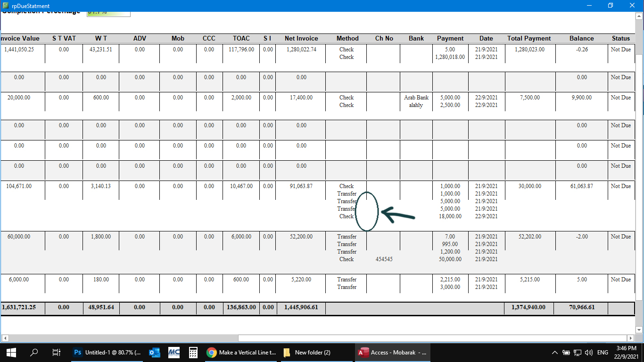Select invoice value 104,671.00

click(19, 186)
